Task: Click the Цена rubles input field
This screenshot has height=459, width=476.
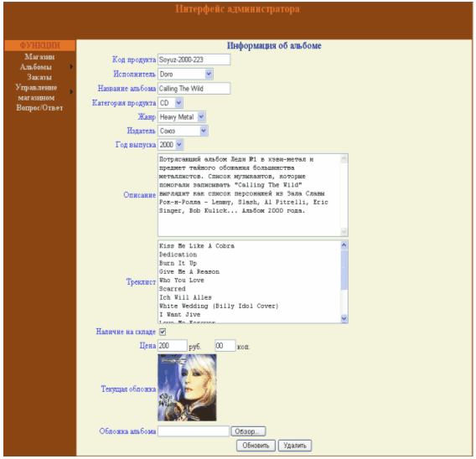Action: click(173, 346)
